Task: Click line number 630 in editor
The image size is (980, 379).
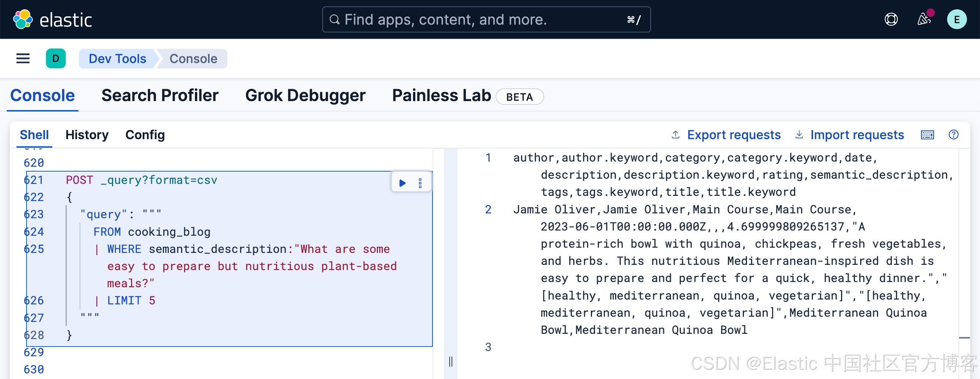Action: [x=34, y=370]
